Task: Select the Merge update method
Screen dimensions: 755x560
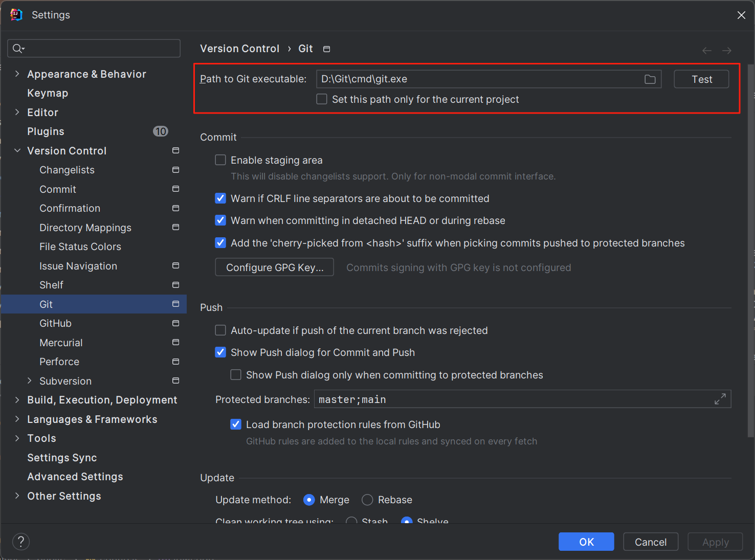Action: click(309, 500)
